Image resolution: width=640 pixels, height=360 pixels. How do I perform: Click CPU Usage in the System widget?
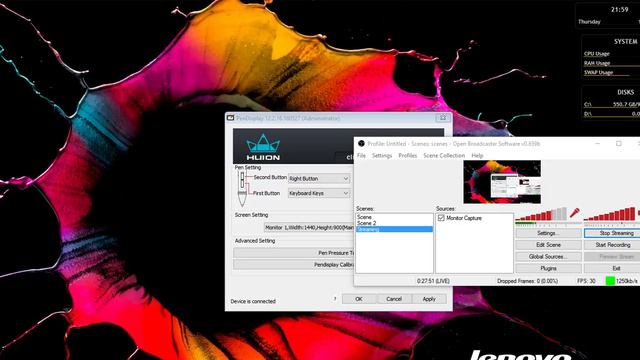tap(596, 53)
